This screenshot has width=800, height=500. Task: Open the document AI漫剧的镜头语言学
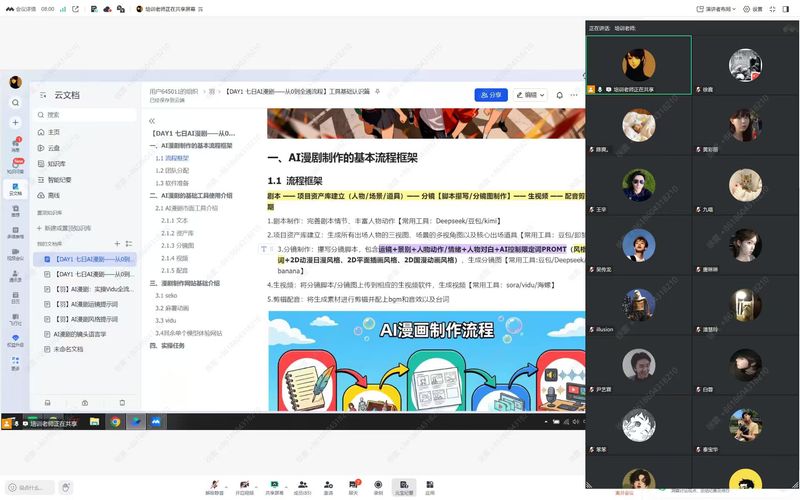80,334
